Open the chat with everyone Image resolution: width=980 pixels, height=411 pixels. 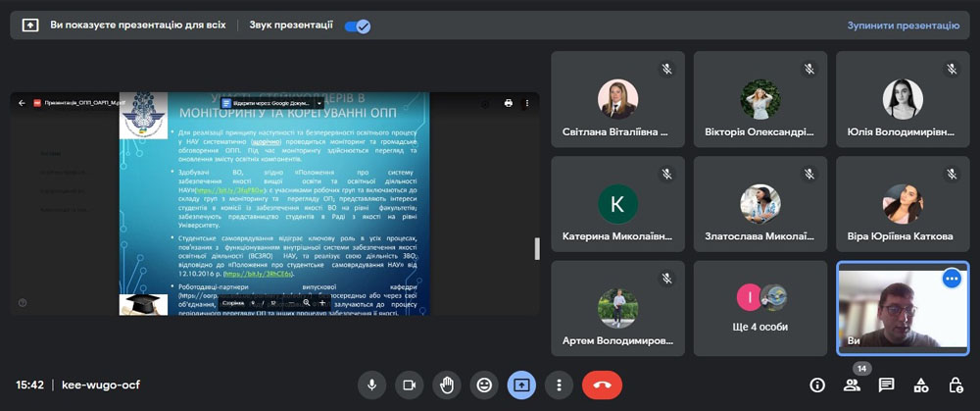(x=886, y=385)
